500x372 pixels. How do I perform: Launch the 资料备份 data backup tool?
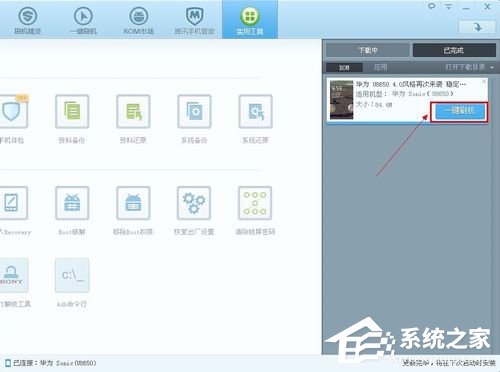[x=72, y=111]
